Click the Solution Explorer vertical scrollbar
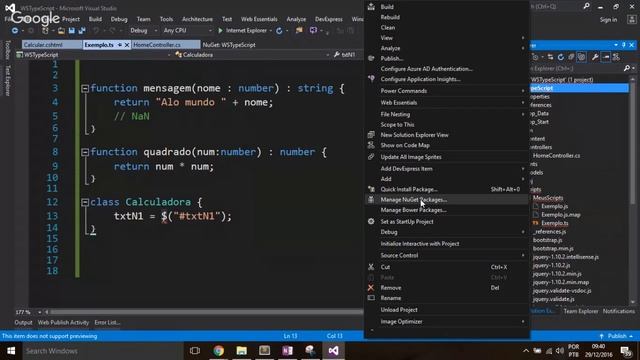 point(633,190)
